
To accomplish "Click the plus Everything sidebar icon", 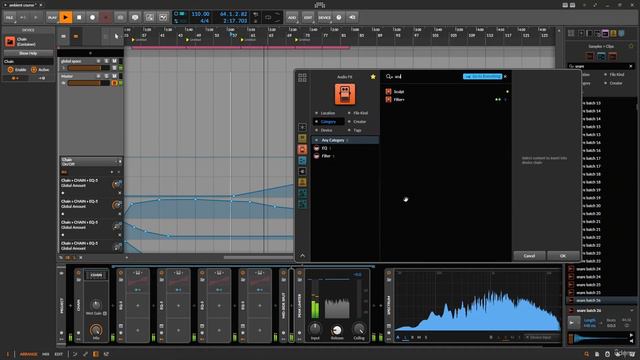I will pos(302,127).
